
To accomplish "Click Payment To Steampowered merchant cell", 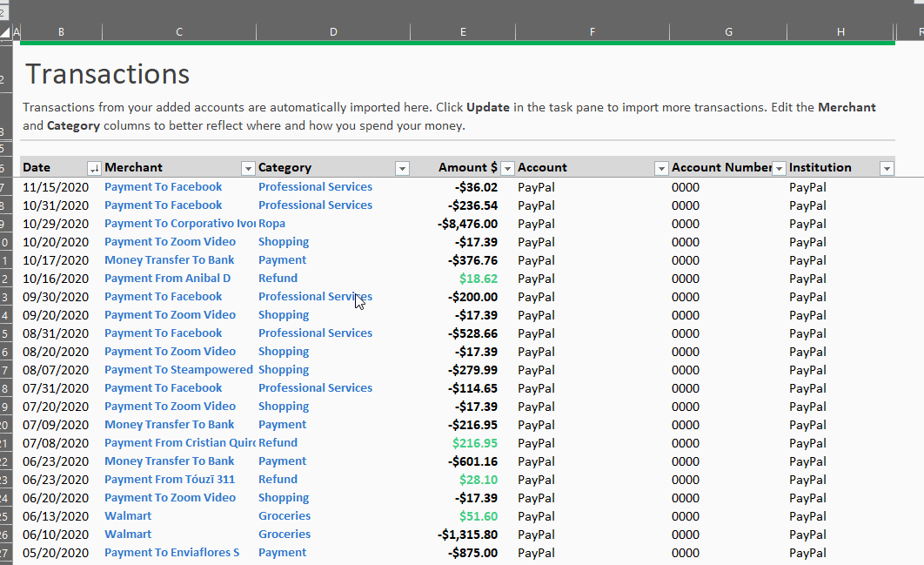I will tap(178, 370).
